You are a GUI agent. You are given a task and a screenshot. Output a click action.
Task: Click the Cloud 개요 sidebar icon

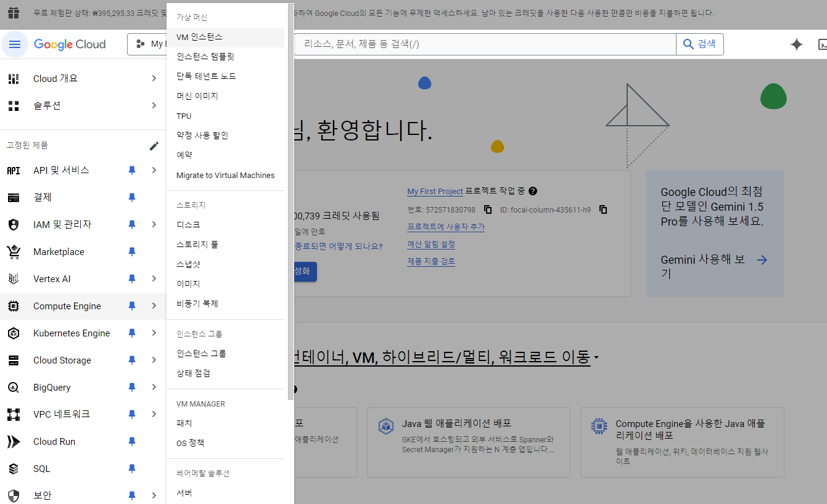click(14, 79)
